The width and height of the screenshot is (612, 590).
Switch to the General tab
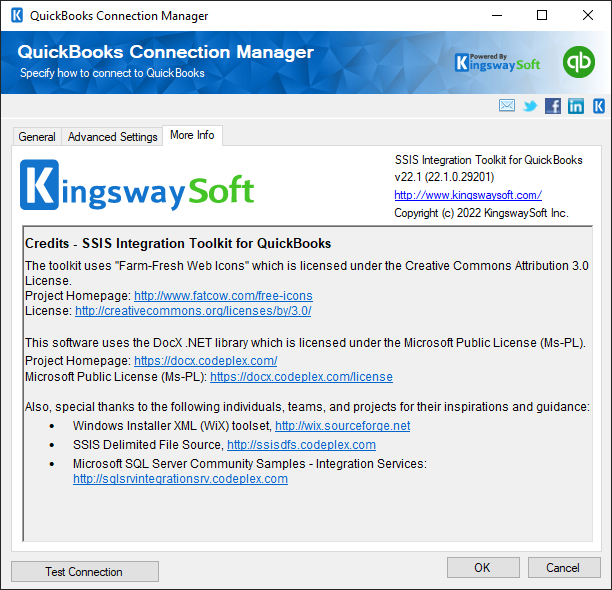click(x=37, y=137)
